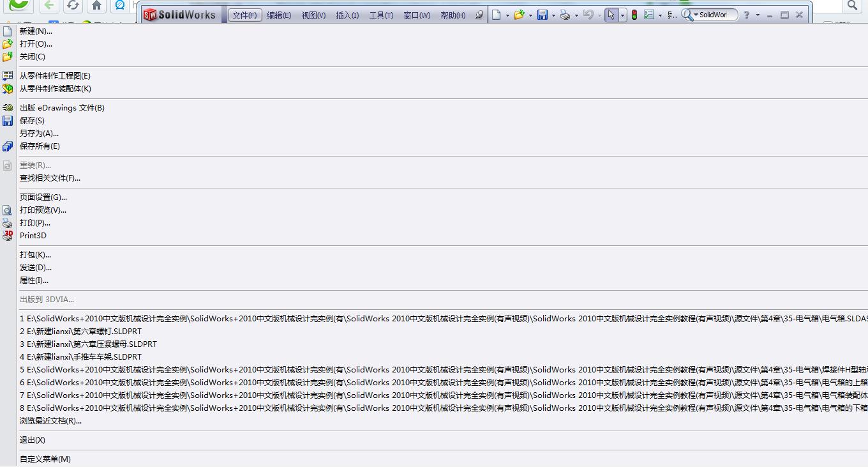Open recent file 第六章压紧螺母.SLDPRT

[88, 344]
